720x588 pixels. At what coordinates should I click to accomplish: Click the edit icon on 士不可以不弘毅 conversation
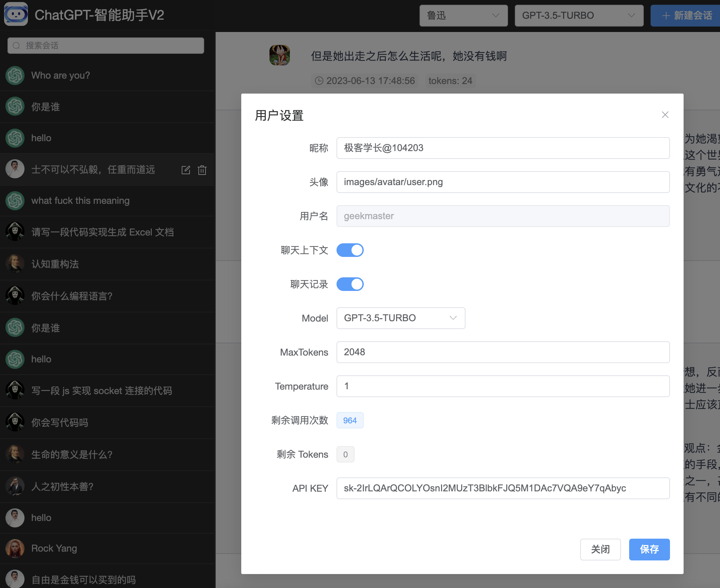186,170
